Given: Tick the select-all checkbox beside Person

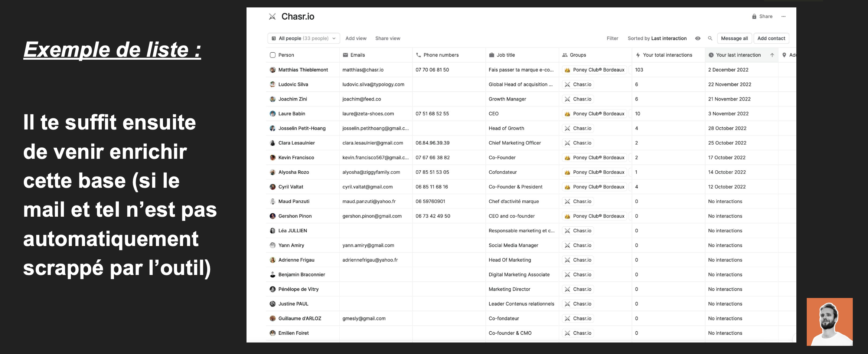Looking at the screenshot, I should 273,55.
